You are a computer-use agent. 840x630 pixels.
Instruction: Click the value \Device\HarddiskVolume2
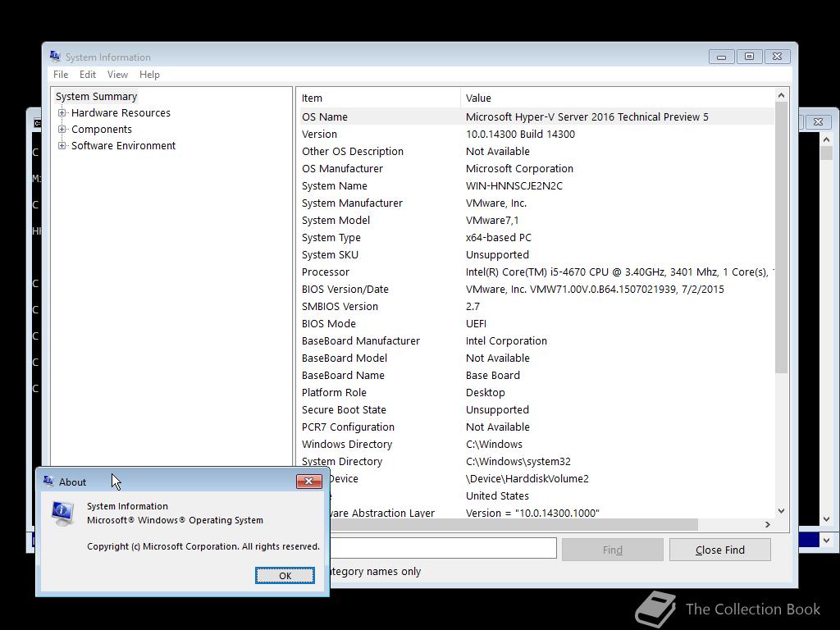click(527, 478)
